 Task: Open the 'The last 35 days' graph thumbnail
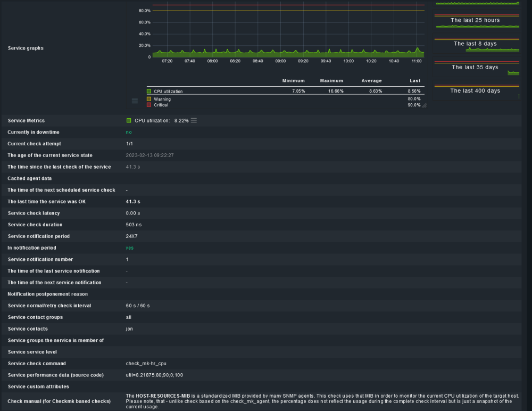[x=477, y=68]
